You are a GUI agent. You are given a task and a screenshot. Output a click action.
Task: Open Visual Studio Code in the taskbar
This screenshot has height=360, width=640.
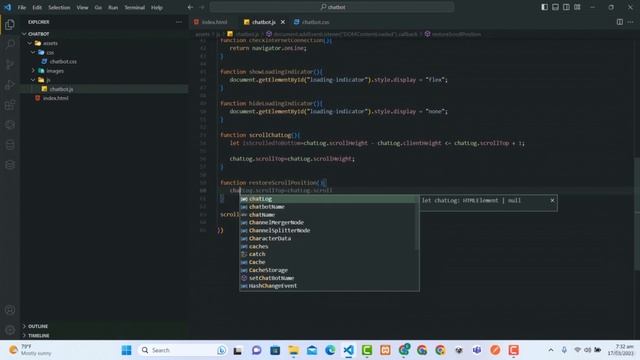pos(348,350)
